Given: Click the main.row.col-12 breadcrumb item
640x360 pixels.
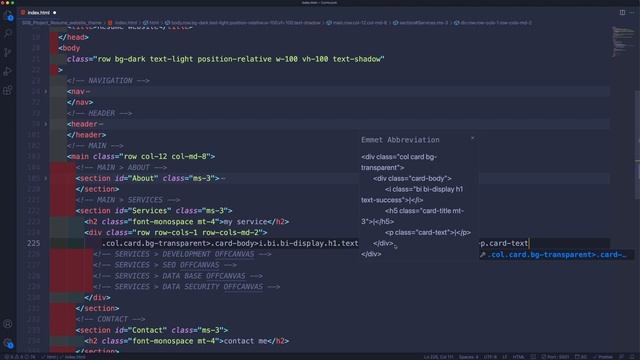Looking at the screenshot, I should click(x=357, y=23).
